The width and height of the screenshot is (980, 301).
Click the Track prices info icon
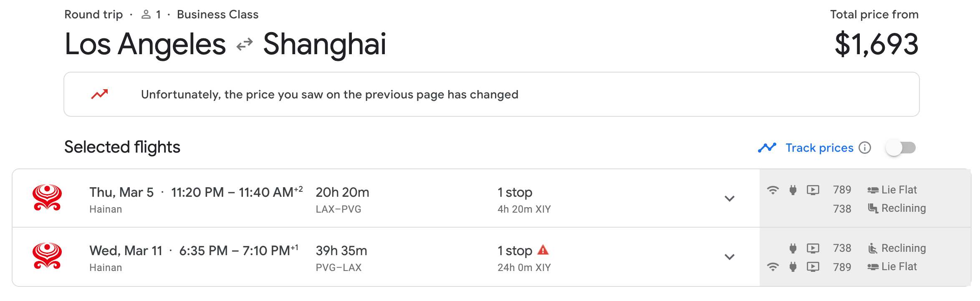pos(865,148)
